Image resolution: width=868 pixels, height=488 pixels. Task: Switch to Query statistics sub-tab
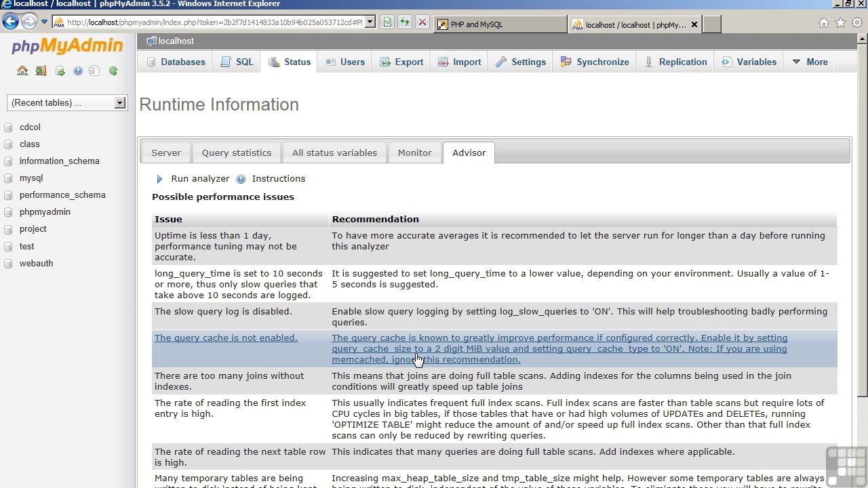236,152
